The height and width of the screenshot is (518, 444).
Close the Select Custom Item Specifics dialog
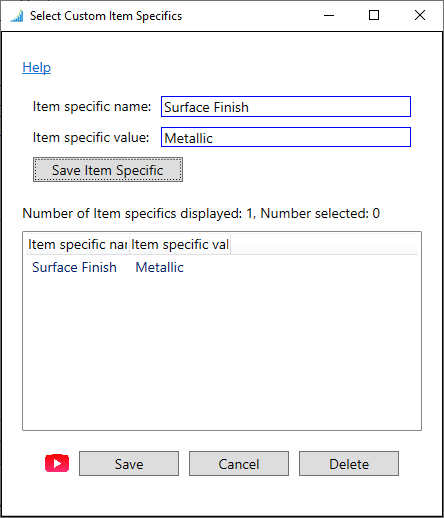(x=420, y=15)
